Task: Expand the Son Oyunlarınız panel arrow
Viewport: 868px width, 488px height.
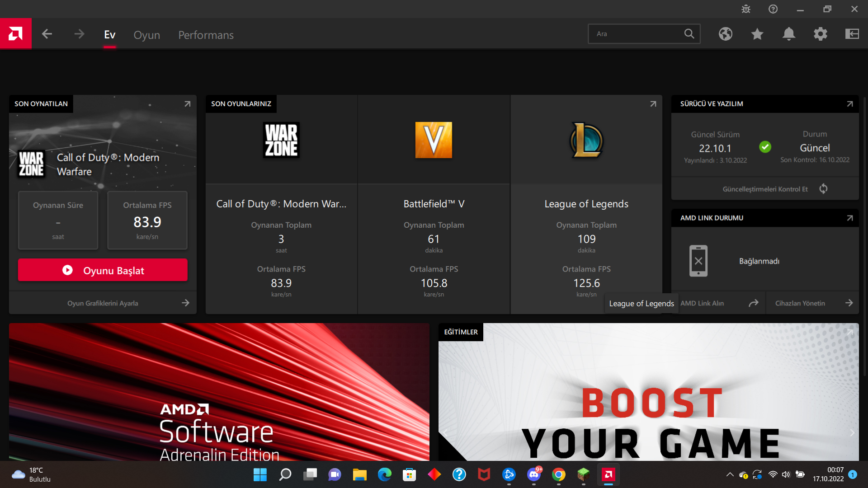Action: [x=653, y=104]
